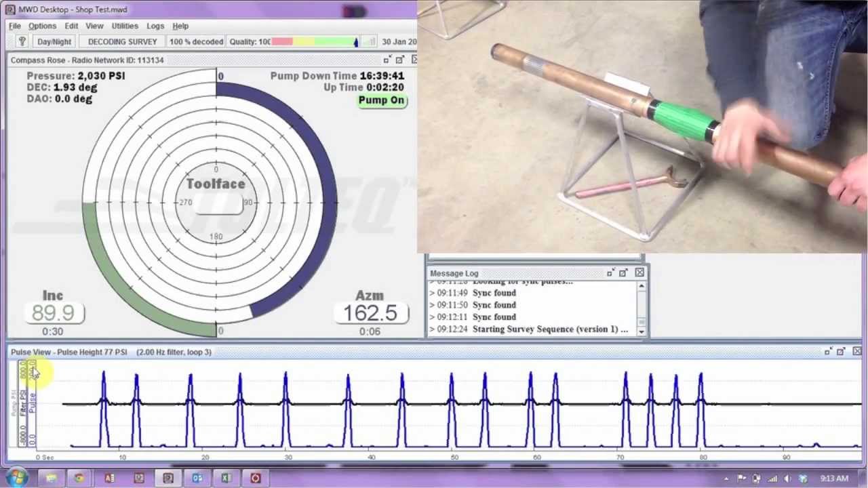Click the Quality signal color bar

[314, 41]
